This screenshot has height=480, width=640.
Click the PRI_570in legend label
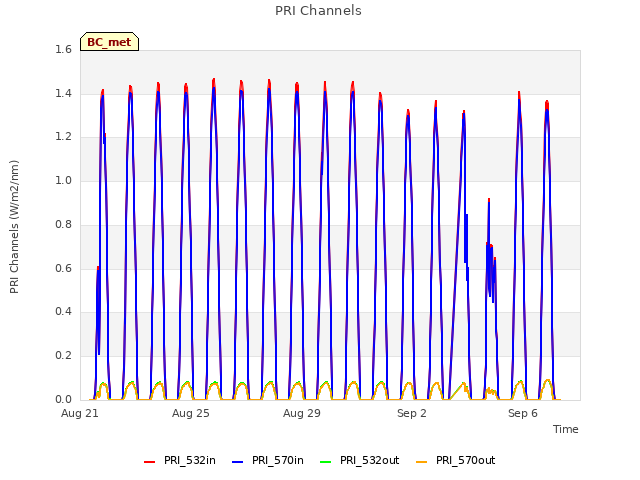278,460
